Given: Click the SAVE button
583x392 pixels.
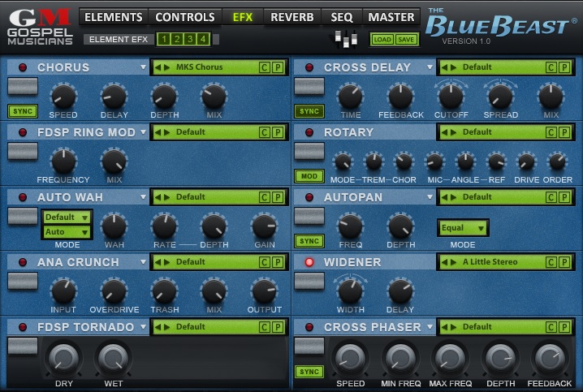Looking at the screenshot, I should (x=406, y=40).
